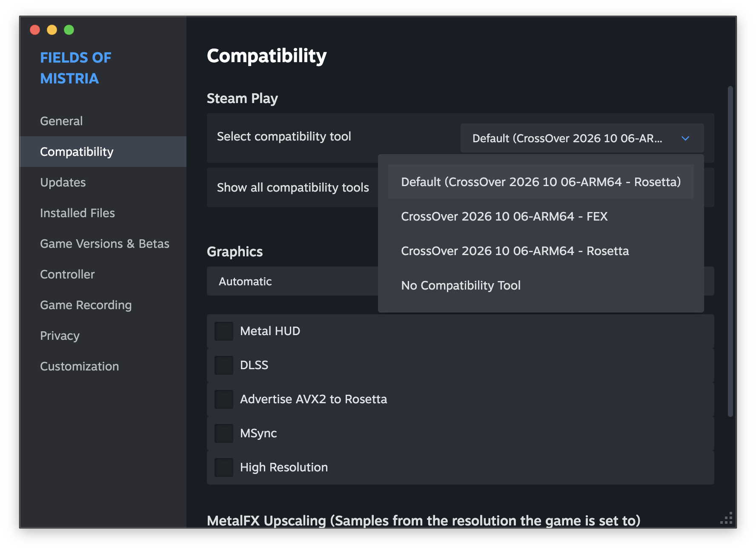Tick the High Resolution checkbox

click(x=224, y=468)
